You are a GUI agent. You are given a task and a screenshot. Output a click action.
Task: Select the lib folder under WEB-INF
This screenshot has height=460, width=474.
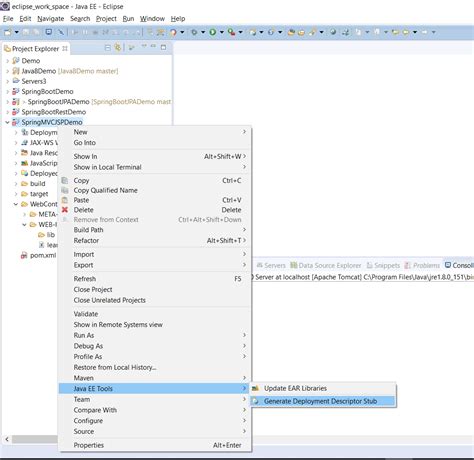pyautogui.click(x=50, y=235)
